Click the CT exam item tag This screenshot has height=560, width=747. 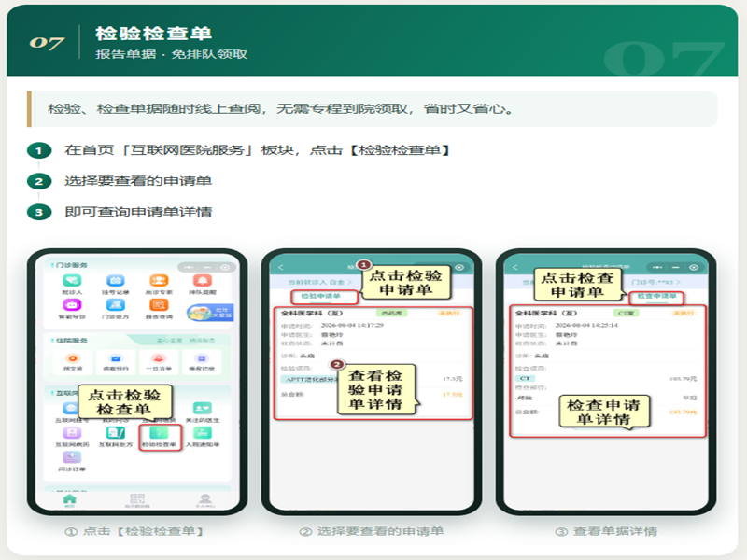coord(525,378)
